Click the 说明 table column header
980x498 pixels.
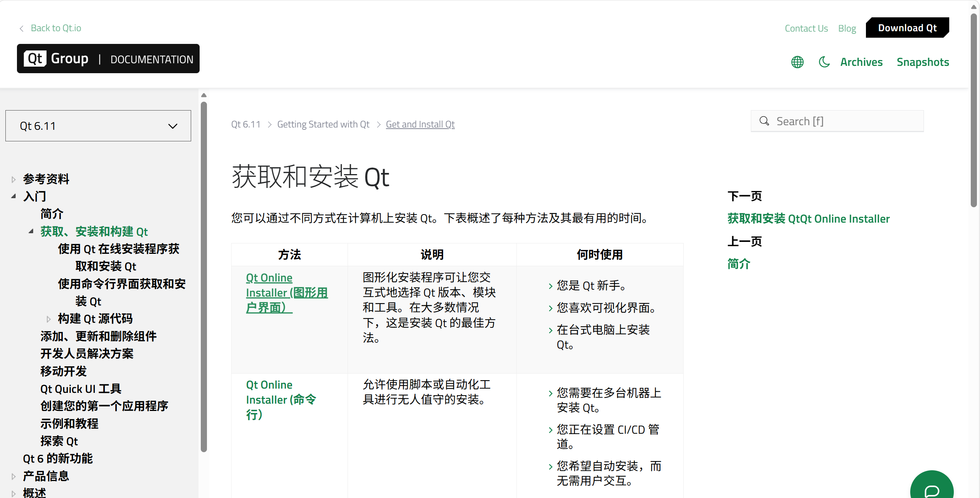click(x=432, y=255)
